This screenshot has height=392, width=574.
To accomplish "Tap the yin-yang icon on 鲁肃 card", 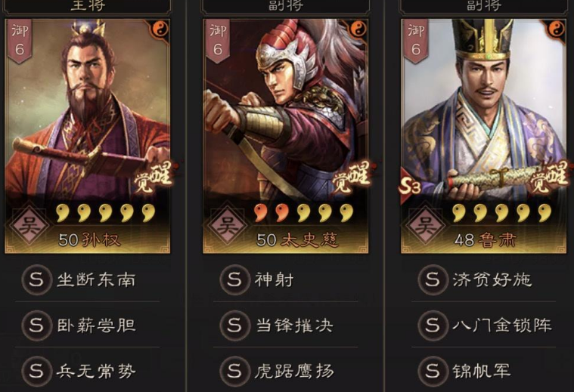I will pyautogui.click(x=557, y=29).
